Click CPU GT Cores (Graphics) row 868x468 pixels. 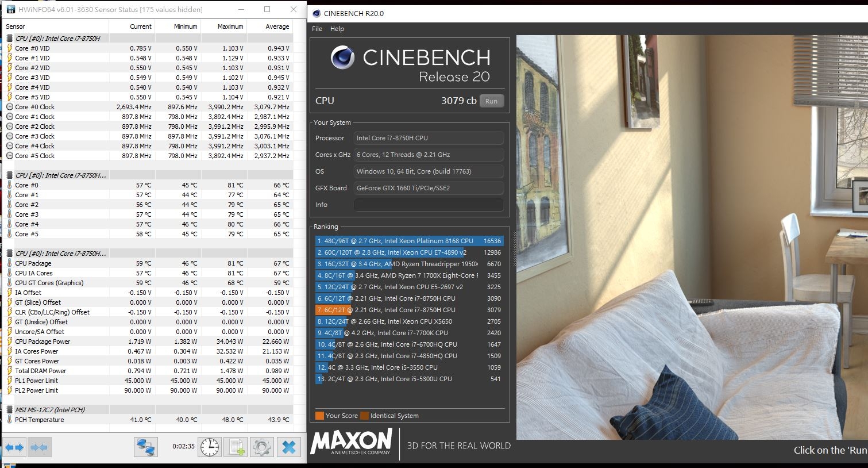(x=148, y=283)
